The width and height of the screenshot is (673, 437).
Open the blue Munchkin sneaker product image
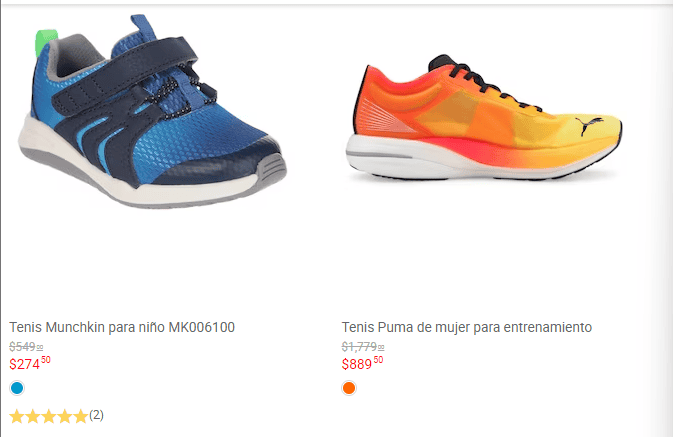point(152,112)
